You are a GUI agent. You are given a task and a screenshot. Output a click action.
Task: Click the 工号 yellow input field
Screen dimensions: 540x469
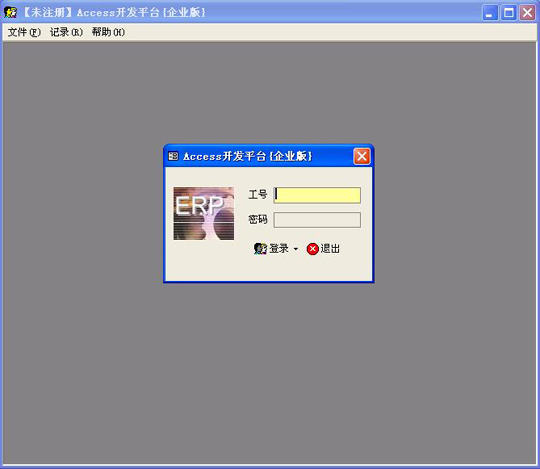pyautogui.click(x=317, y=195)
